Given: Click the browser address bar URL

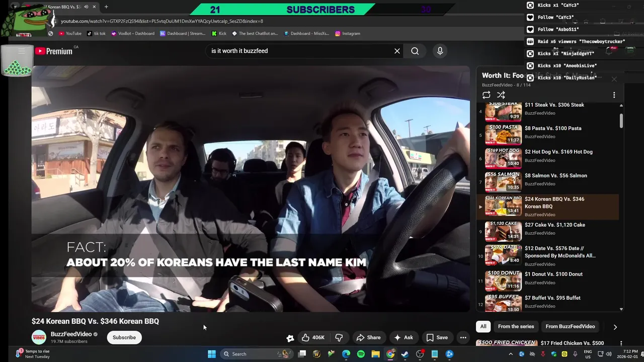Looking at the screenshot, I should (162, 21).
